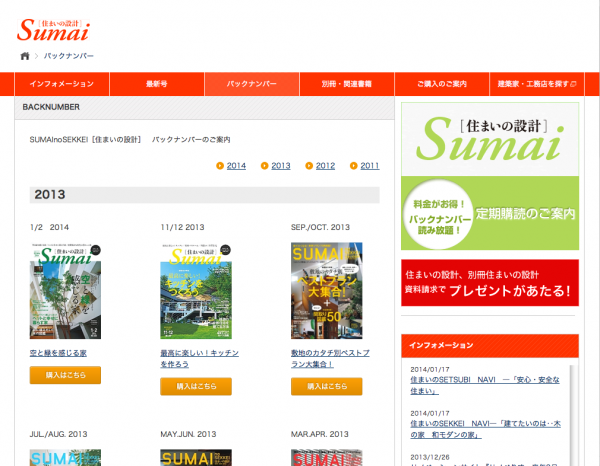600x466 pixels.
Task: Open the ご購入のご案内 menu item
Action: pos(442,83)
